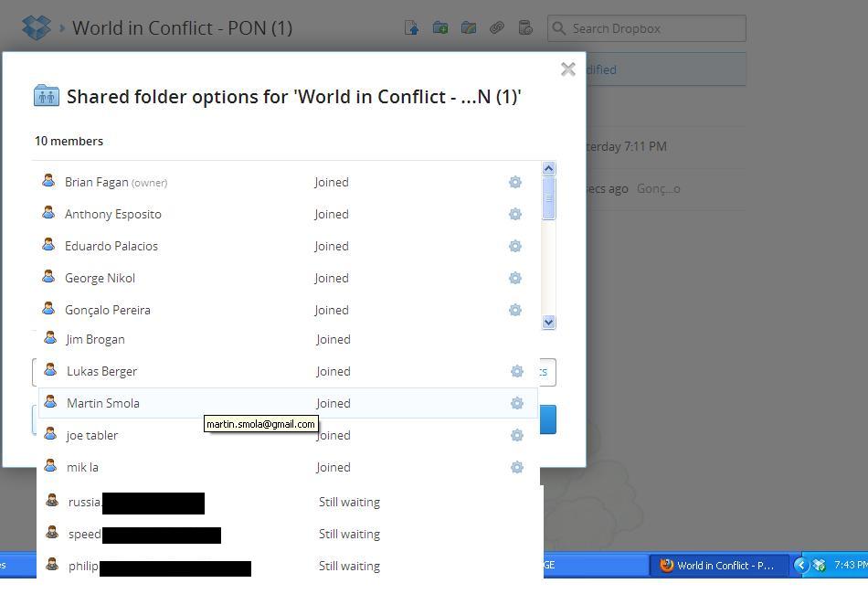This screenshot has width=868, height=594.
Task: Select joe tabler in the member list
Action: point(92,435)
